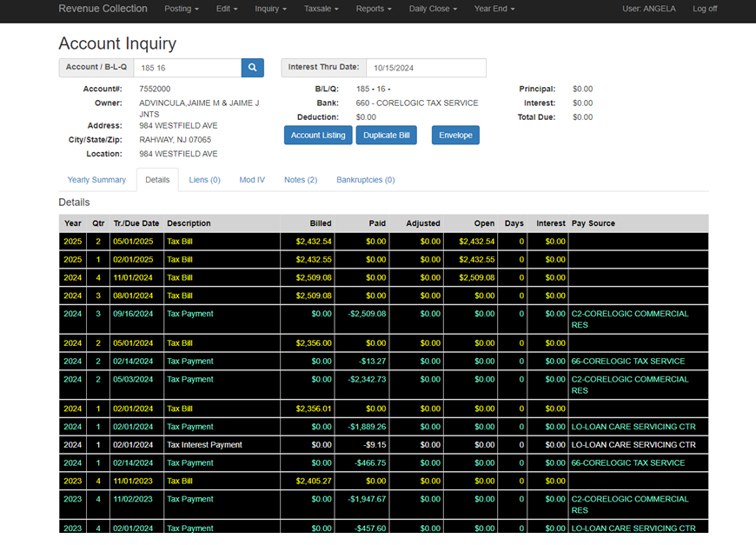The image size is (756, 545).
Task: Click the Envelope button
Action: 455,135
